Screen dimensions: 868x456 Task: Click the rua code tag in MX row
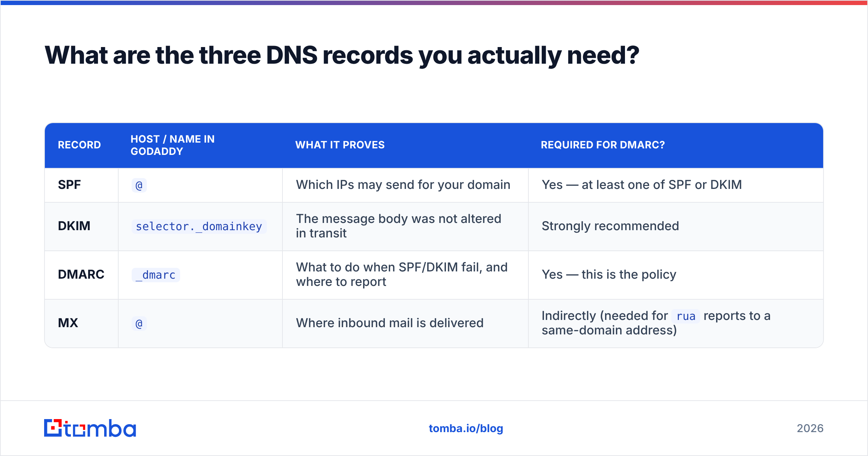[686, 316]
